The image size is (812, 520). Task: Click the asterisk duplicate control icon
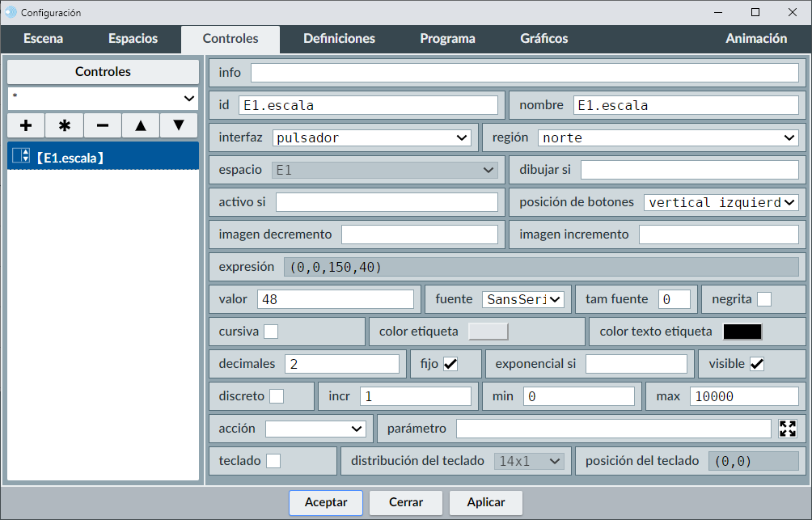click(65, 125)
